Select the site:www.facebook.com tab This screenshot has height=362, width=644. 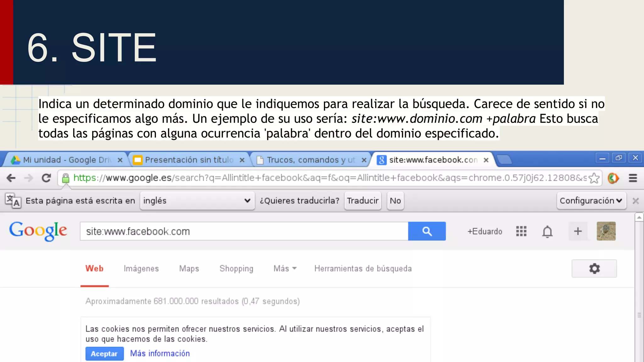433,160
